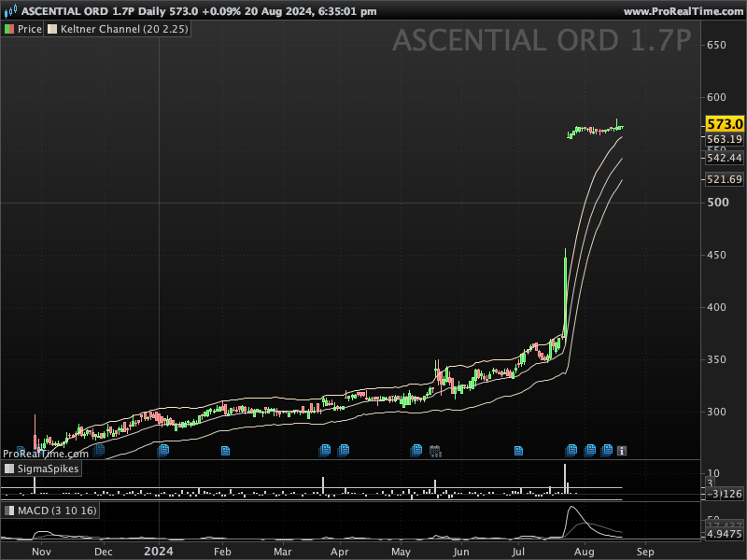The width and height of the screenshot is (747, 560).
Task: Click the Jun label on time axis
Action: click(x=461, y=552)
